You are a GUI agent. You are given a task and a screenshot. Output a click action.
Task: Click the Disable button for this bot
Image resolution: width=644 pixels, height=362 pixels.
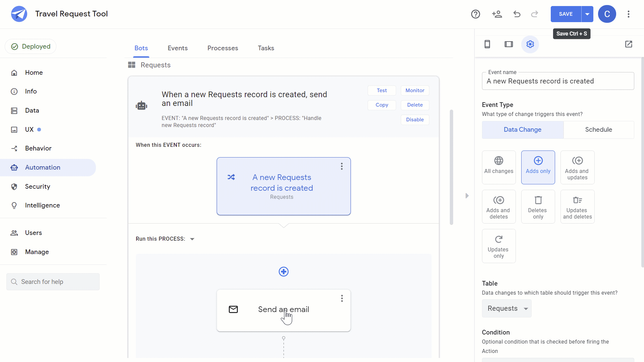[415, 119]
